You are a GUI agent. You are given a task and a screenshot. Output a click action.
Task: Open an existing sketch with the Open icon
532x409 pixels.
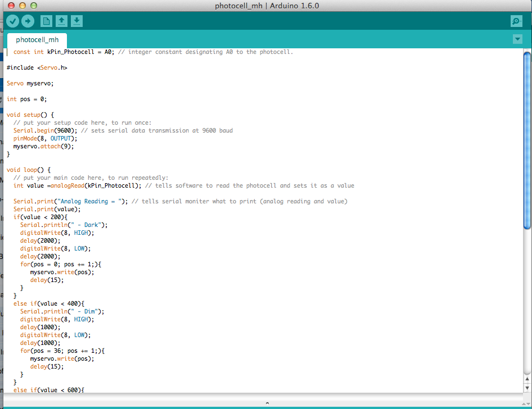(x=61, y=21)
